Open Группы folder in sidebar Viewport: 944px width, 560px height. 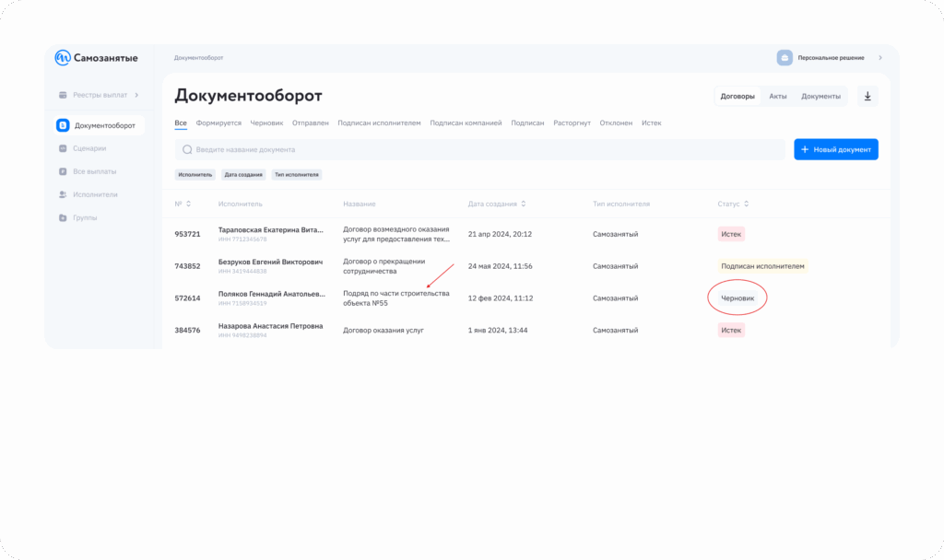pos(85,217)
